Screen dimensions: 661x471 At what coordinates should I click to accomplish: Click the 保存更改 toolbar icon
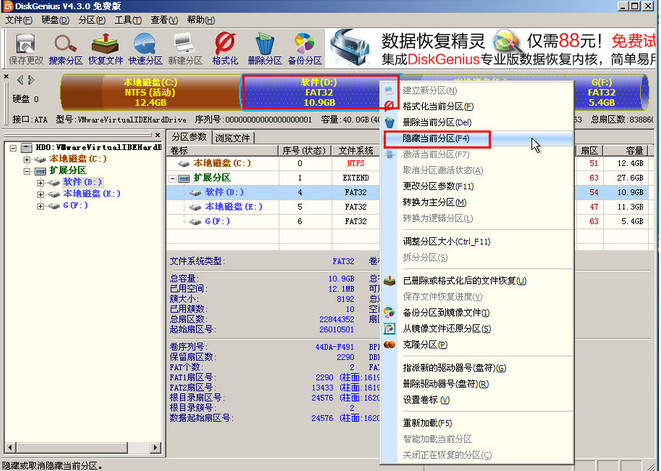tap(26, 48)
